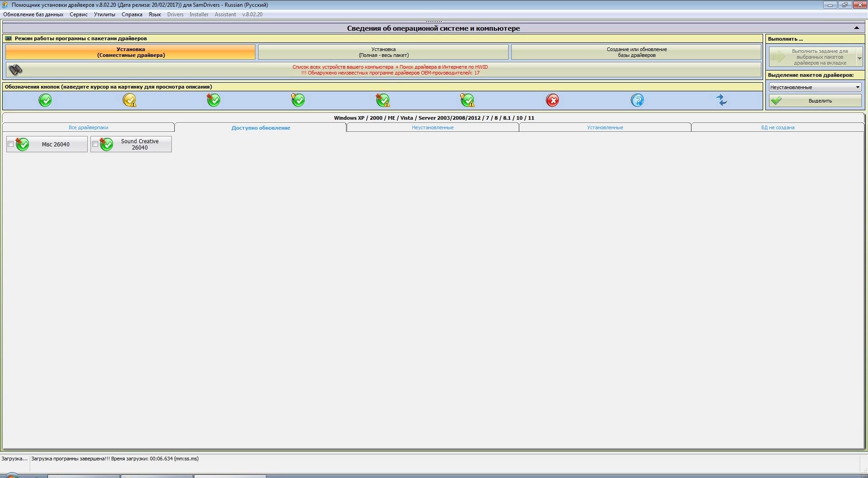Click the 'Загрузка...' status bar cell
868x478 pixels.
(14, 459)
